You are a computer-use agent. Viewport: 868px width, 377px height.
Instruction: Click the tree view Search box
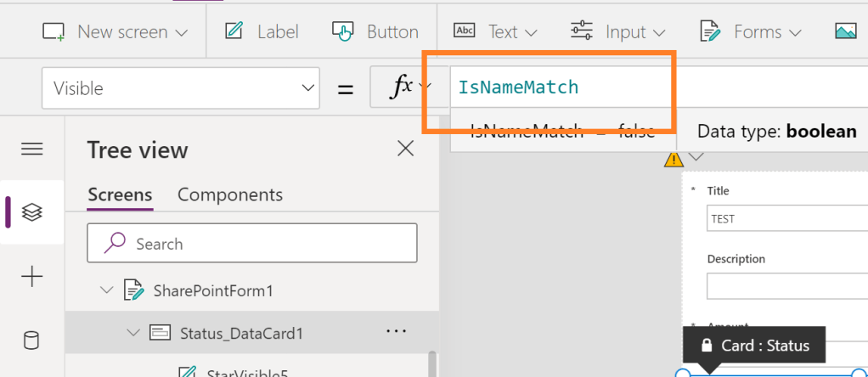[252, 244]
